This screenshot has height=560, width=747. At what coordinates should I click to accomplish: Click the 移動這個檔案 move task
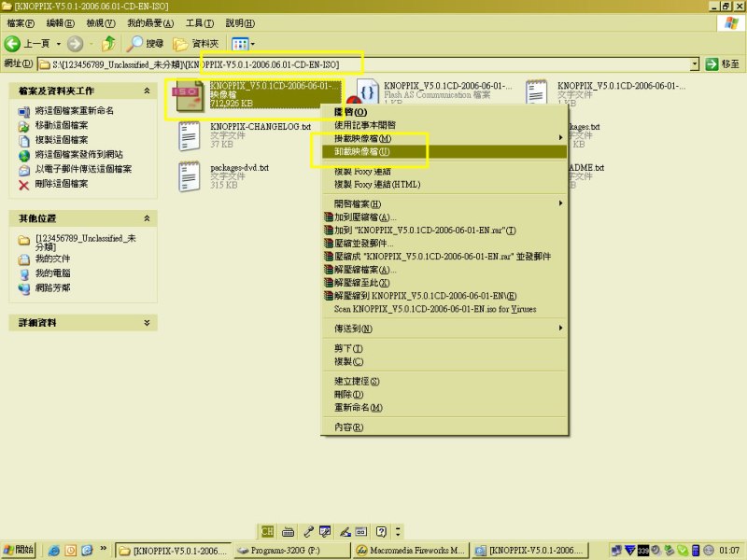coord(62,126)
